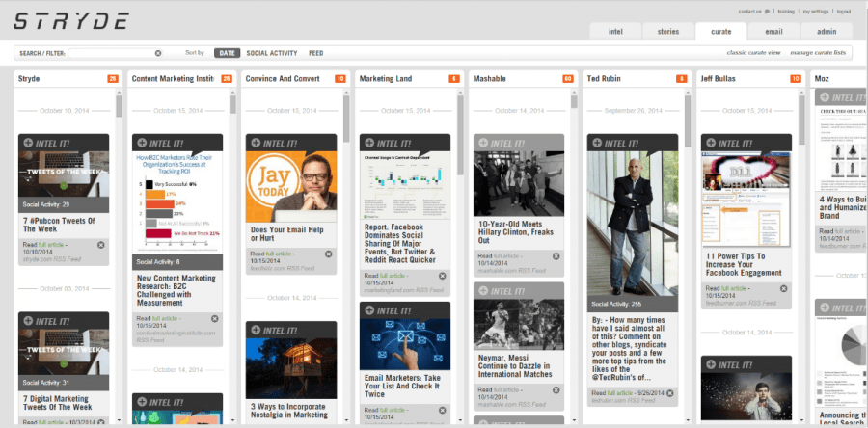Open the treehouse photo thumbnail
Viewport: 868px width, 428px height.
pyautogui.click(x=291, y=369)
